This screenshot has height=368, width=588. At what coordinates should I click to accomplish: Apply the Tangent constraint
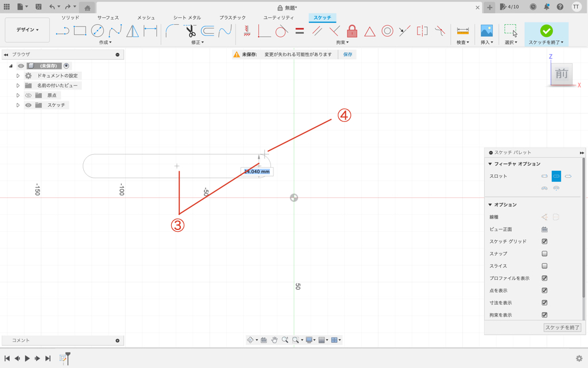pos(281,31)
